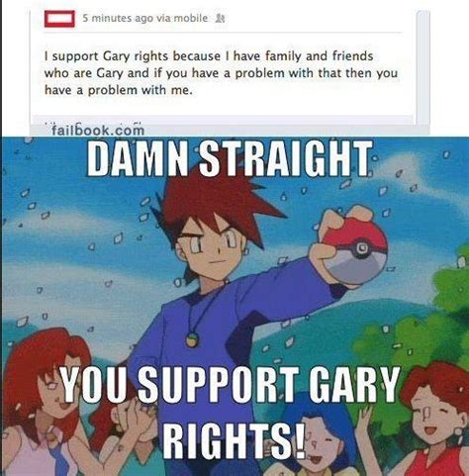Click the friends audience icon beside timestamp
The image size is (469, 476).
pyautogui.click(x=220, y=19)
